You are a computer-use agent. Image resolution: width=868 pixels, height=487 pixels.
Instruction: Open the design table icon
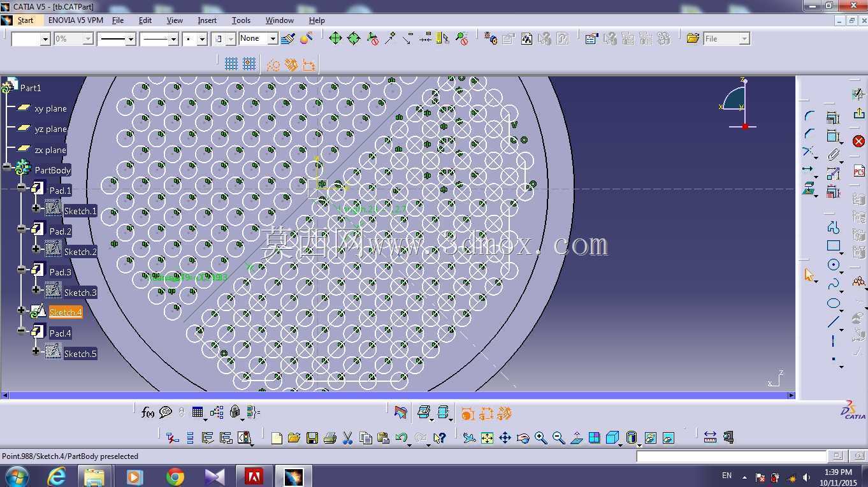coord(198,413)
